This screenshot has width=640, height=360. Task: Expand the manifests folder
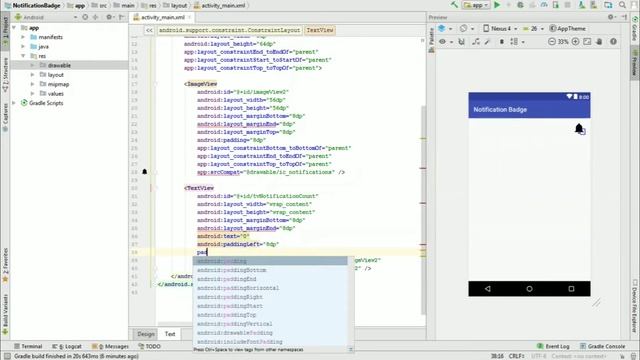click(x=23, y=37)
